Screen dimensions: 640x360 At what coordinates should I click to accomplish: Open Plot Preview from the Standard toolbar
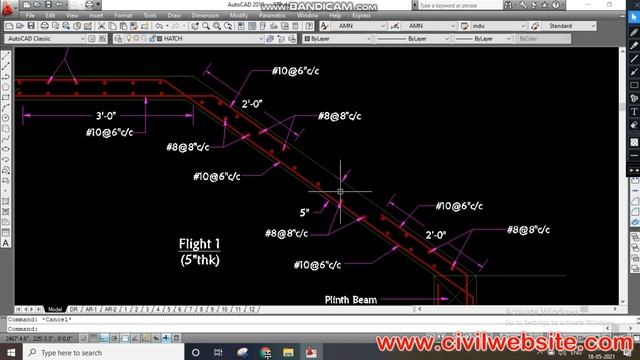(55, 26)
